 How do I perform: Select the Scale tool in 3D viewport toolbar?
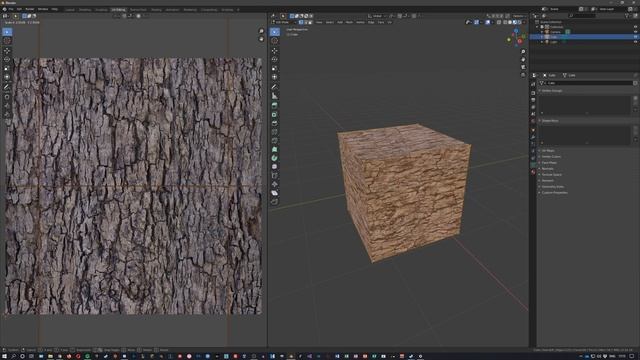(275, 68)
